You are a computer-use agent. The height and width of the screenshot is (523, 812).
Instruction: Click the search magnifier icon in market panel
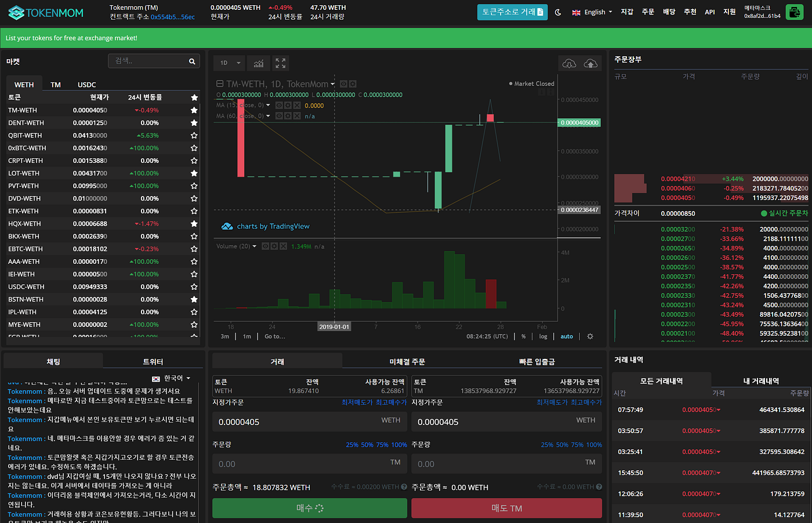(192, 61)
